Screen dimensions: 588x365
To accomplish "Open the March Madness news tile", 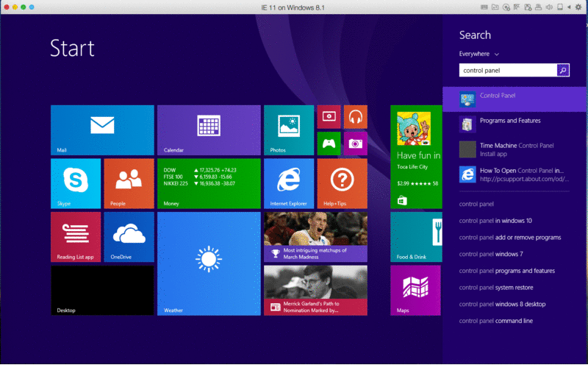I will point(315,237).
